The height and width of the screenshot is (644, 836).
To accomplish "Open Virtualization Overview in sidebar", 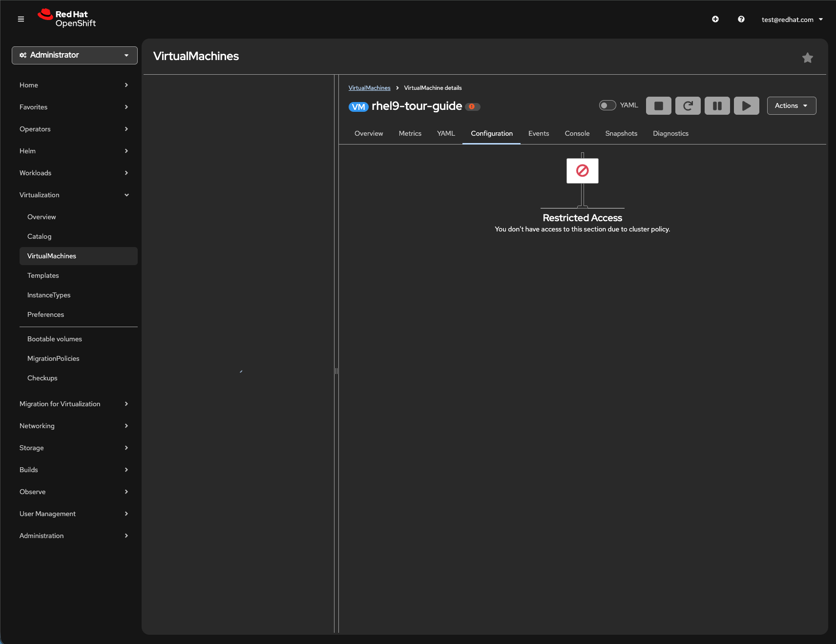I will click(x=79, y=217).
